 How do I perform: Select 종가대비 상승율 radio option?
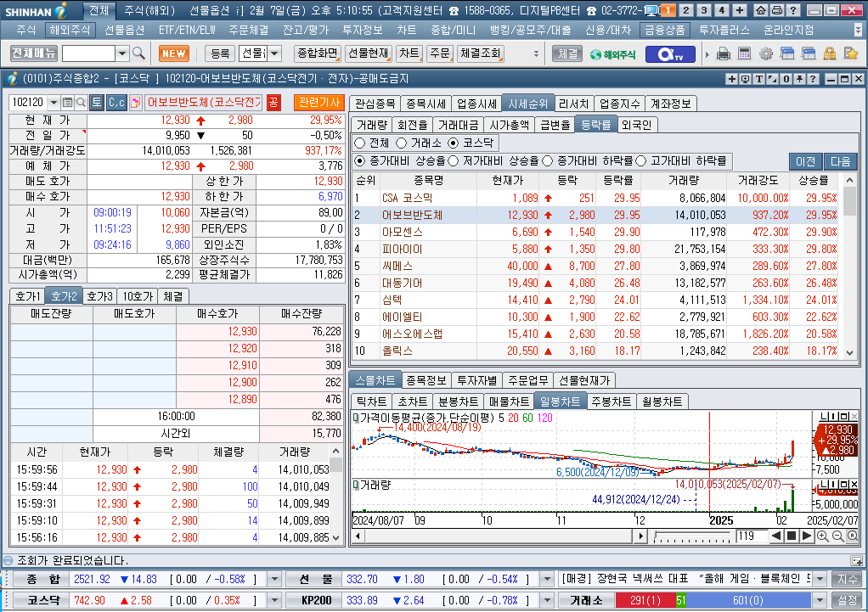click(x=360, y=161)
